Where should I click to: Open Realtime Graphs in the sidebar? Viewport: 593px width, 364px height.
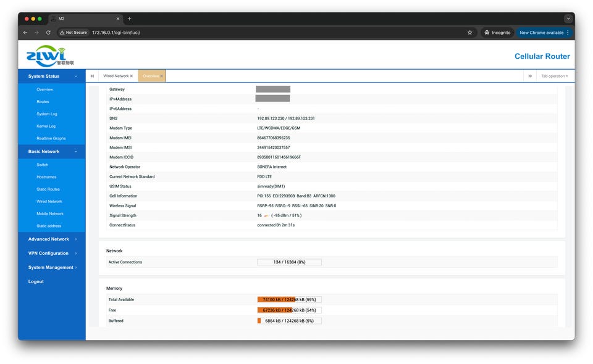pos(51,138)
